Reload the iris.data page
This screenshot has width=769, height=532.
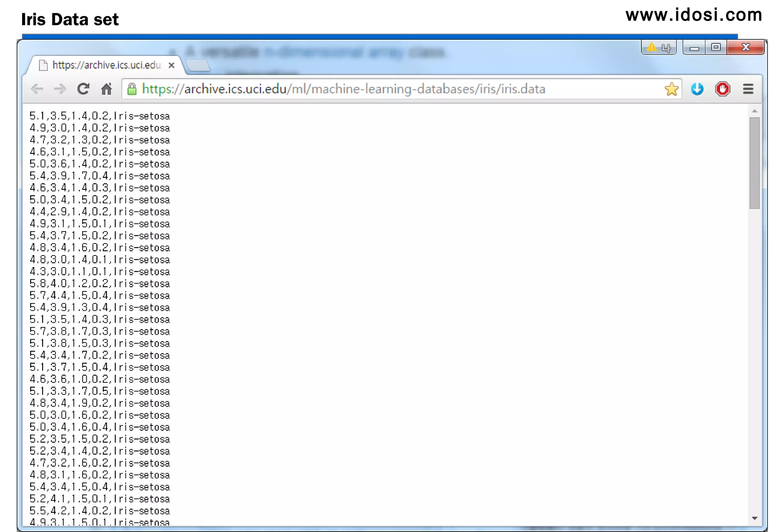[x=83, y=89]
